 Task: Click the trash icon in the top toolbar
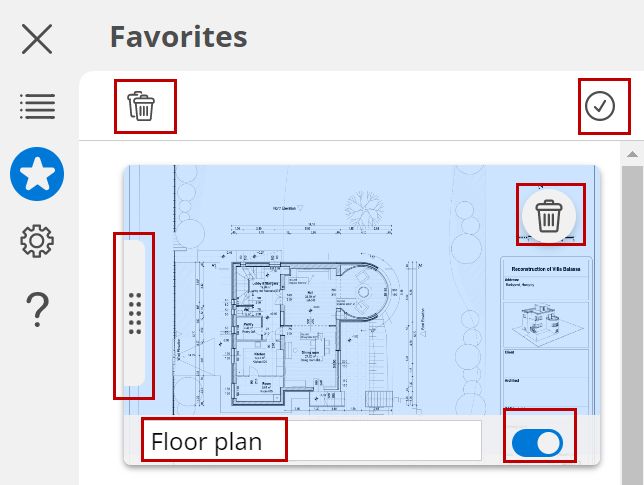pos(144,106)
